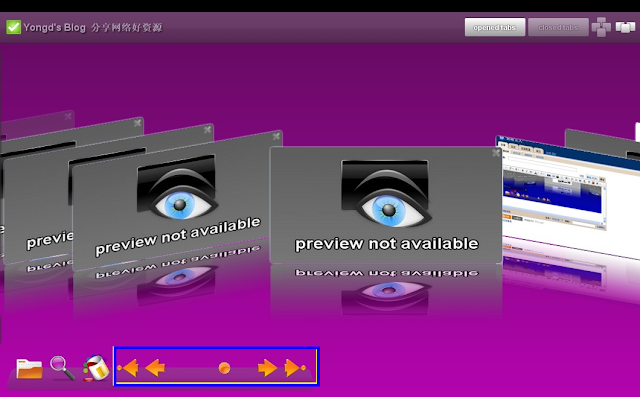Click the orange center dot in navigation bar
Image resolution: width=640 pixels, height=397 pixels.
[224, 368]
